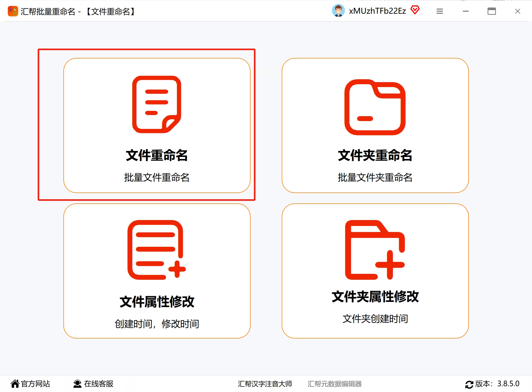This screenshot has width=532, height=392.
Task: Click the red VIP diamond badge
Action: click(x=415, y=10)
